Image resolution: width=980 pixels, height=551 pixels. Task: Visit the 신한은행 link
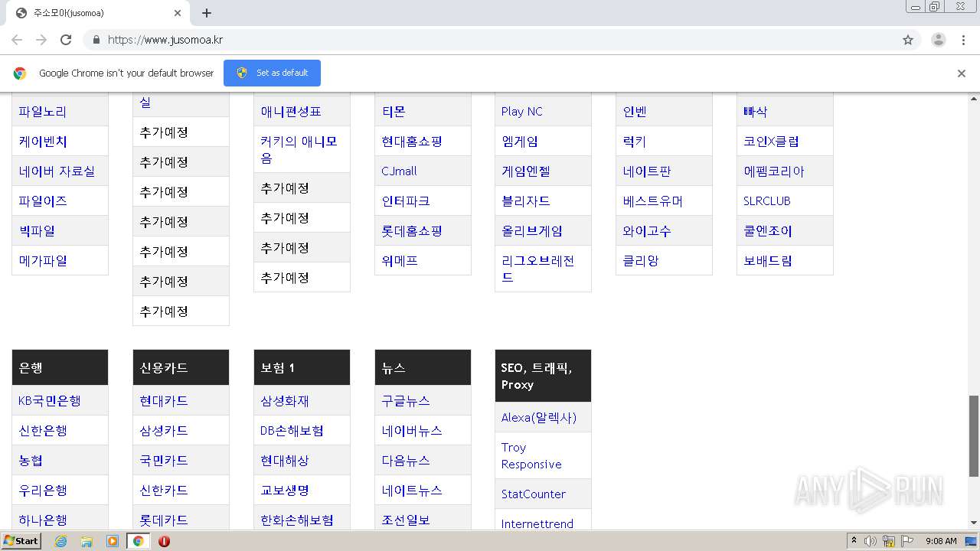[43, 431]
